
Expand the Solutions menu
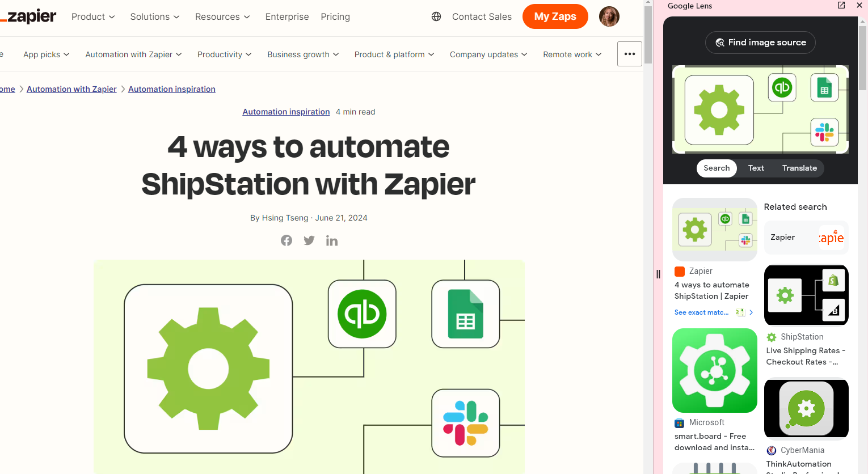coord(155,16)
